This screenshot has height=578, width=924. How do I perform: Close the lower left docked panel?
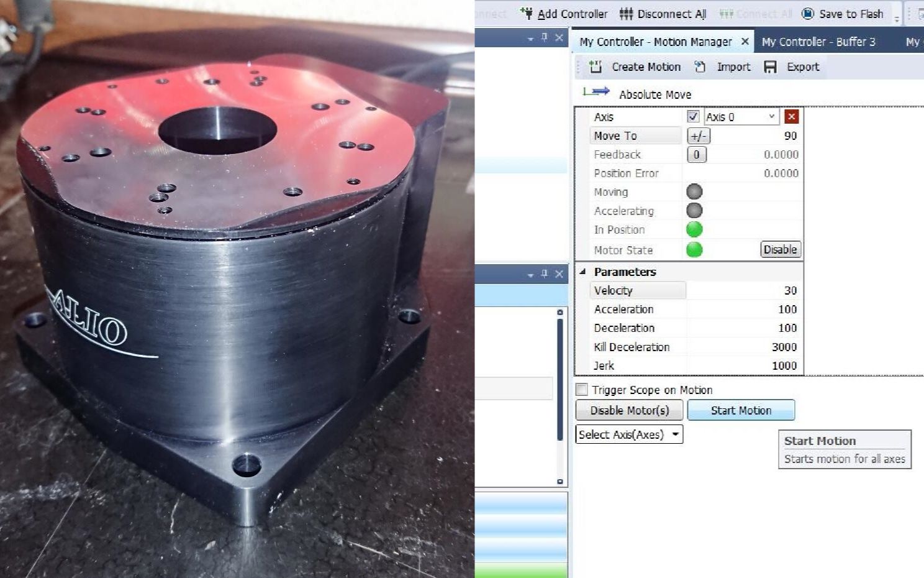[x=559, y=274]
